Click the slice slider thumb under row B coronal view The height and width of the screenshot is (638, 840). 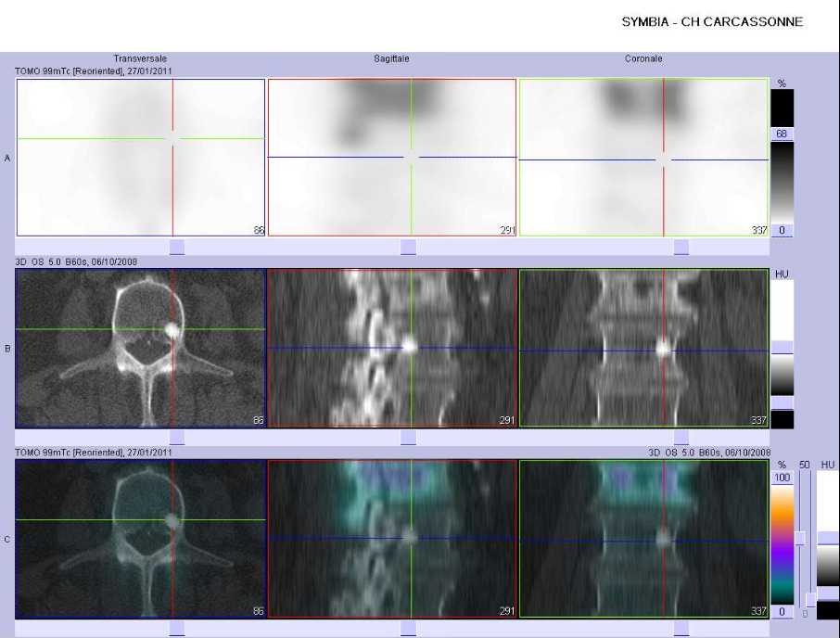pyautogui.click(x=681, y=438)
